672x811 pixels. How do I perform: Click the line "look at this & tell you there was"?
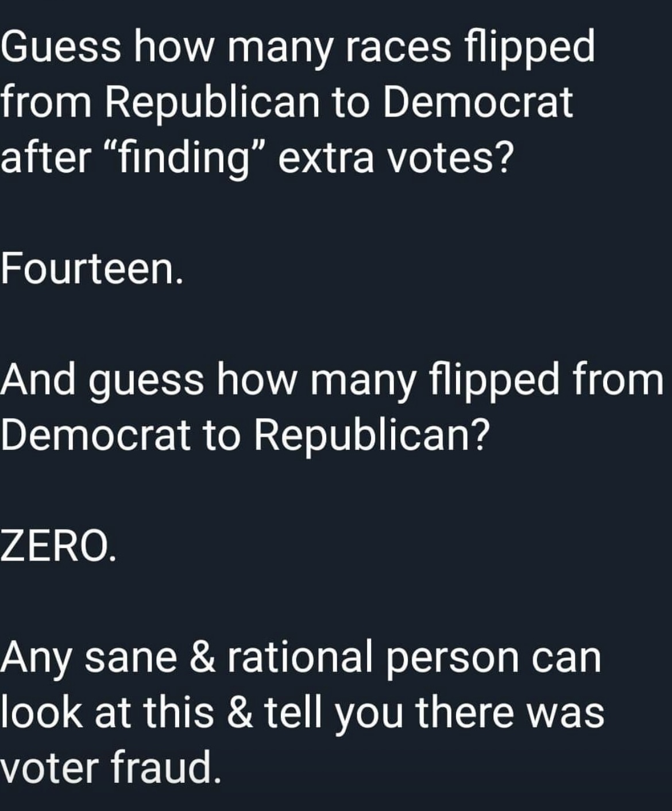(x=302, y=712)
